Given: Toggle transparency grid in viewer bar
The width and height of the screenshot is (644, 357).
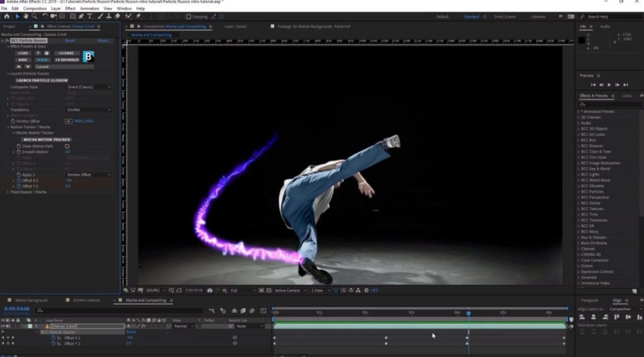Looking at the screenshot, I should pos(269,290).
